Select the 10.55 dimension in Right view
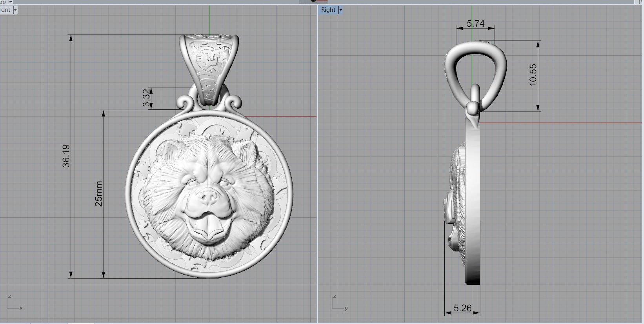 [533, 75]
